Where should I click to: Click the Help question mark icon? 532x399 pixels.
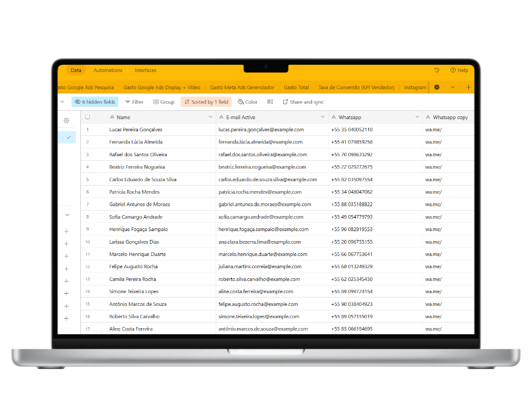click(x=453, y=70)
